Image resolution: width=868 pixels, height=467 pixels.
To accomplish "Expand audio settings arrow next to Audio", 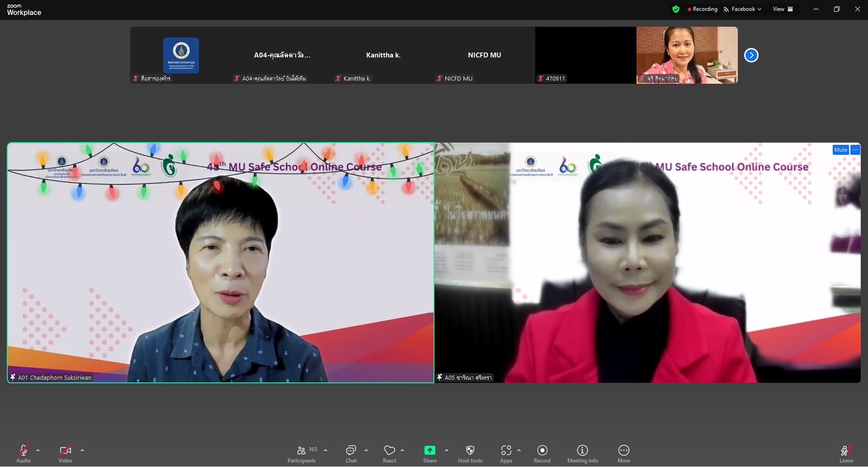I will click(x=38, y=451).
